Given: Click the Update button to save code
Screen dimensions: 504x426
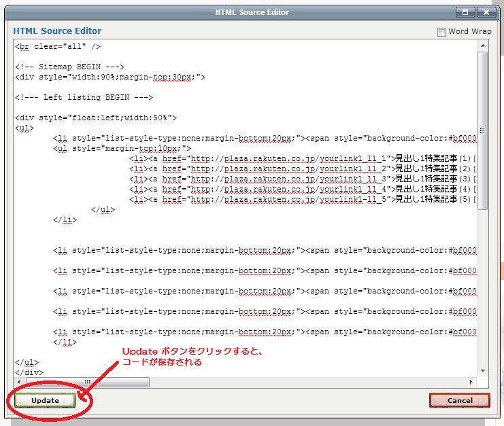Looking at the screenshot, I should 45,400.
